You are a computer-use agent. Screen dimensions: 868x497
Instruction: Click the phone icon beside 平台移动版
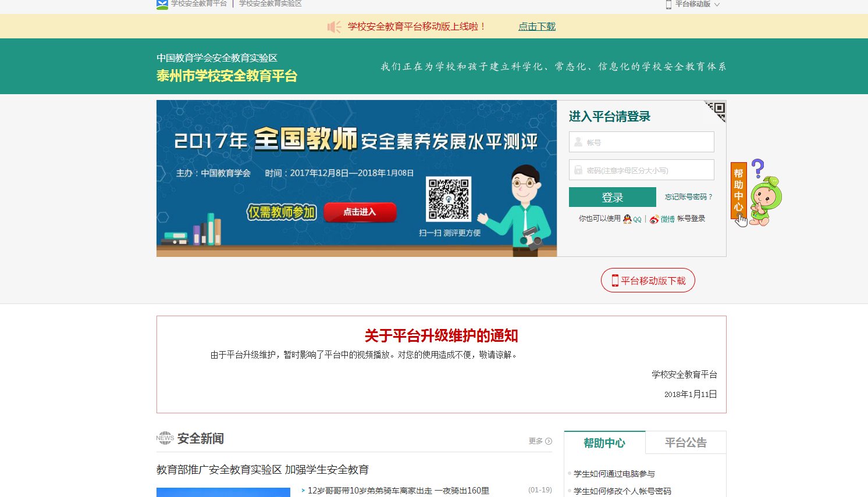pos(668,4)
